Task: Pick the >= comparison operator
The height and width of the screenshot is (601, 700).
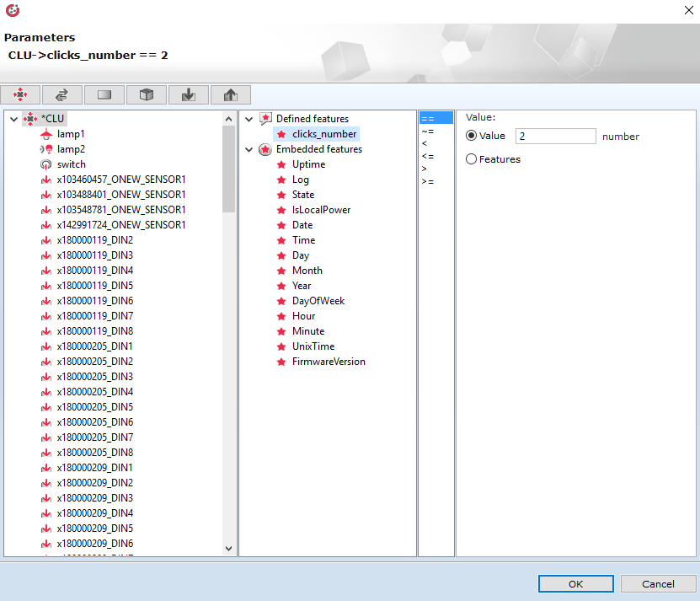Action: point(427,181)
